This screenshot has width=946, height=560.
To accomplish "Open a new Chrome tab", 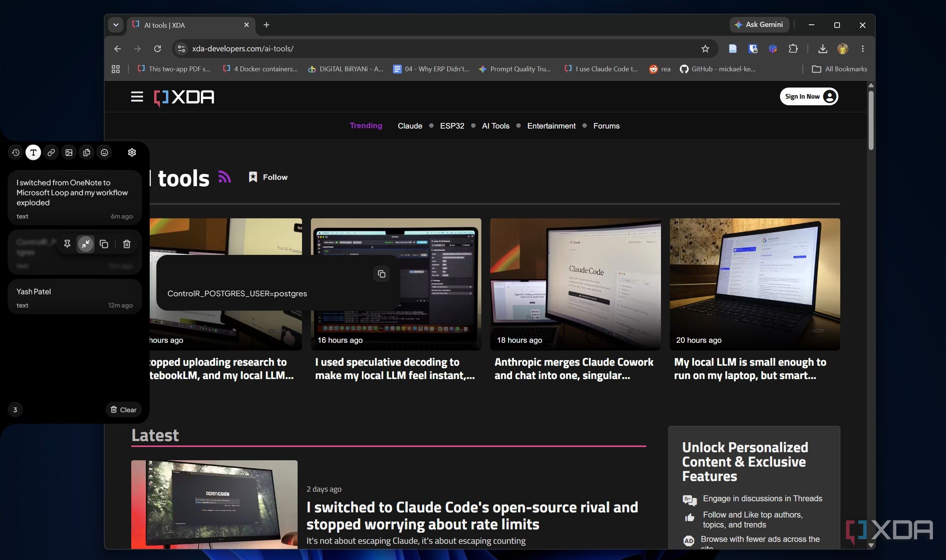I will click(x=266, y=25).
